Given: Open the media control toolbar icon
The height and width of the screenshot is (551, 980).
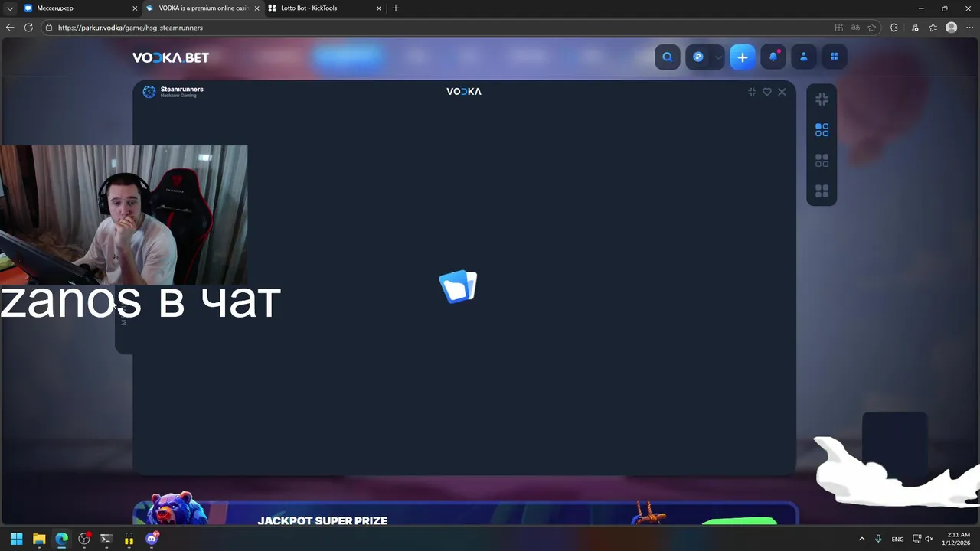Looking at the screenshot, I should [x=915, y=28].
